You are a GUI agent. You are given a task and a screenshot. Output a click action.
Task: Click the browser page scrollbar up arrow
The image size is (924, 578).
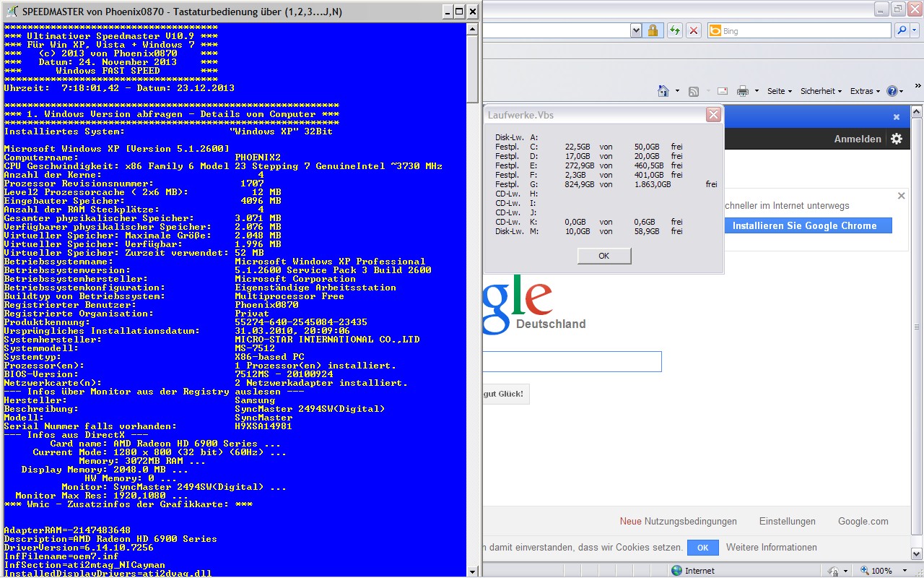point(917,112)
